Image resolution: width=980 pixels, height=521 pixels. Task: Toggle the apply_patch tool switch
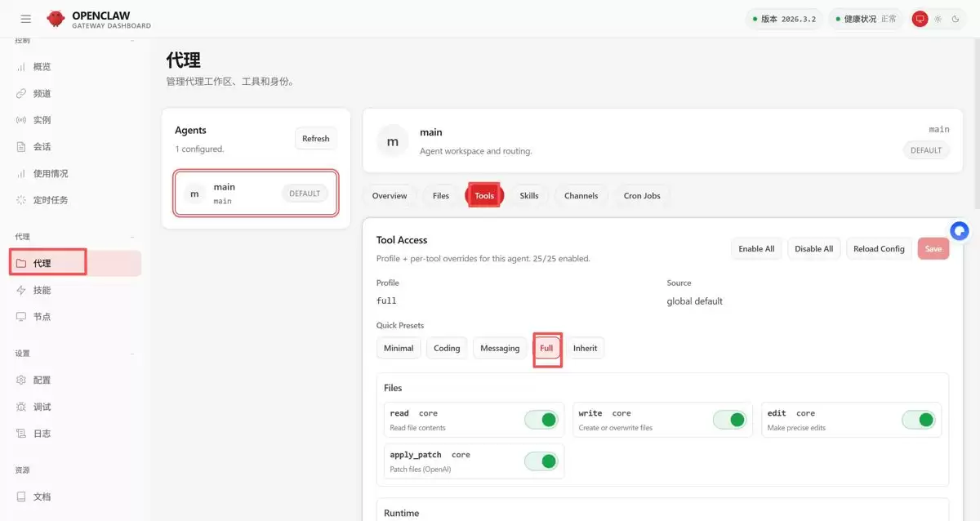point(541,461)
